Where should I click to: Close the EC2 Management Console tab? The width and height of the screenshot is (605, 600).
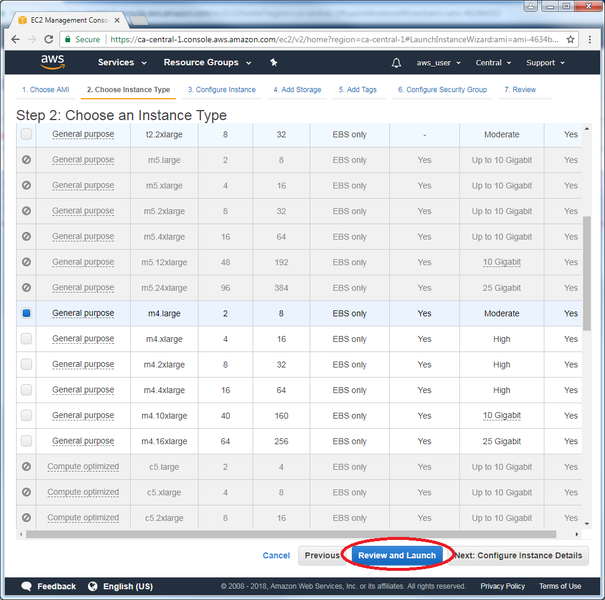coord(117,20)
